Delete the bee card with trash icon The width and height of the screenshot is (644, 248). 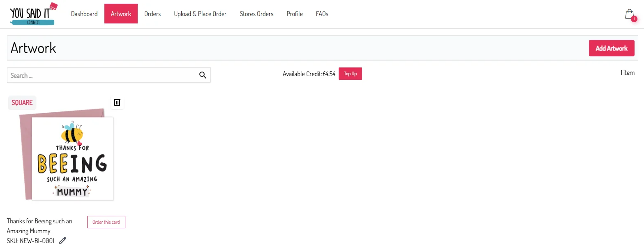117,102
